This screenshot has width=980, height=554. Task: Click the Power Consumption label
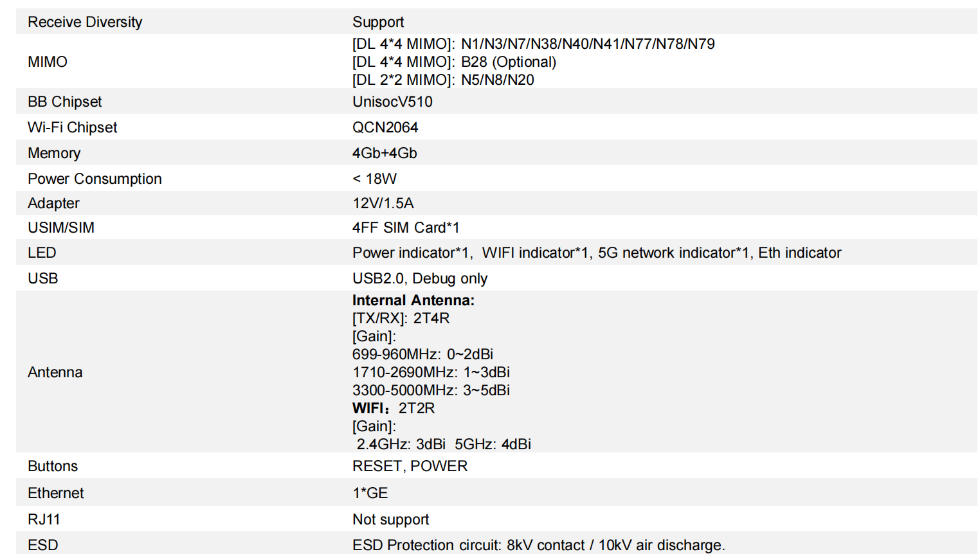[95, 179]
